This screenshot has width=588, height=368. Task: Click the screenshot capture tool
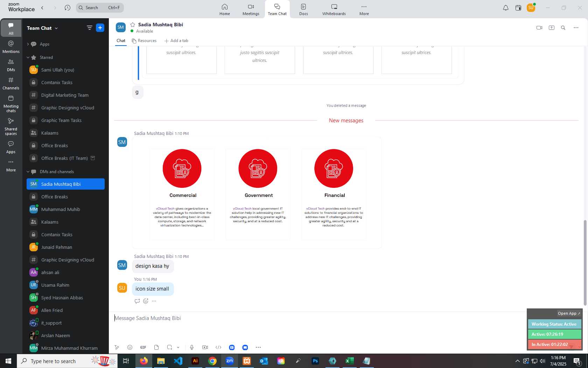pyautogui.click(x=169, y=347)
